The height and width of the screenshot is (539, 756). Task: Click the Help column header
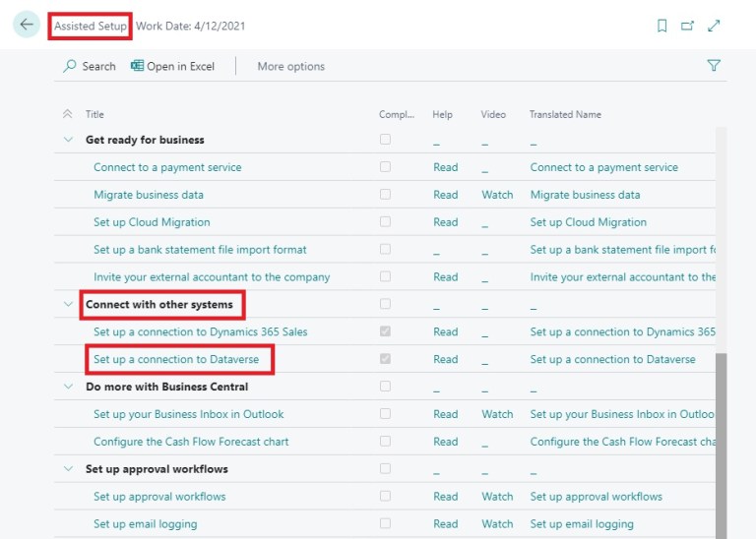(442, 115)
